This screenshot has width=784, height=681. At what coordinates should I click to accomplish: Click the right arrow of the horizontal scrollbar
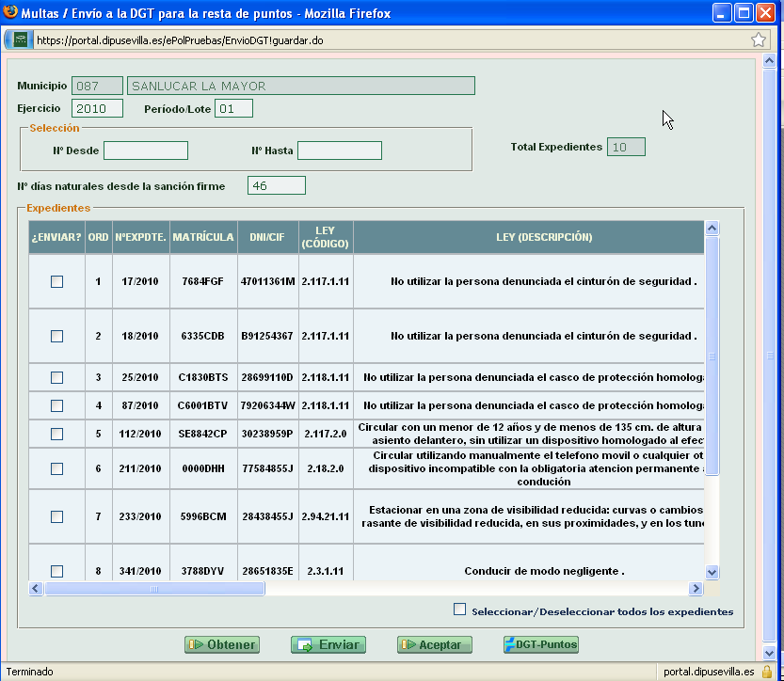click(696, 588)
